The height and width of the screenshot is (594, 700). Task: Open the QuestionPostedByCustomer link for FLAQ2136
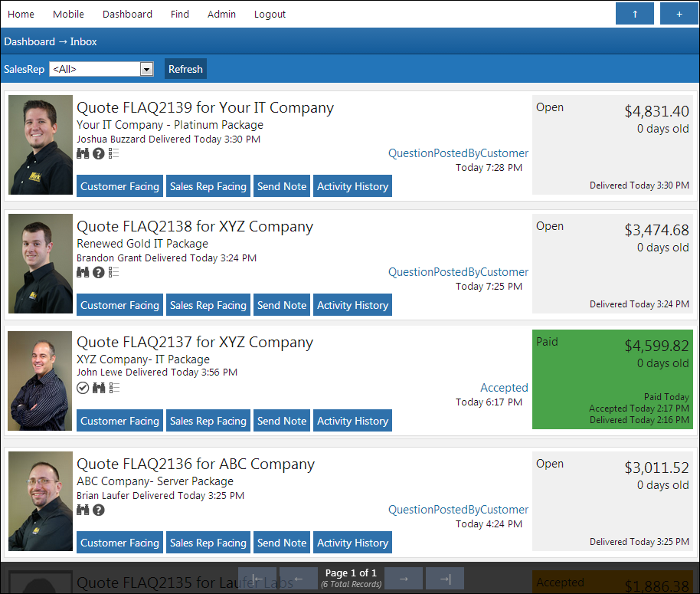[x=458, y=510]
